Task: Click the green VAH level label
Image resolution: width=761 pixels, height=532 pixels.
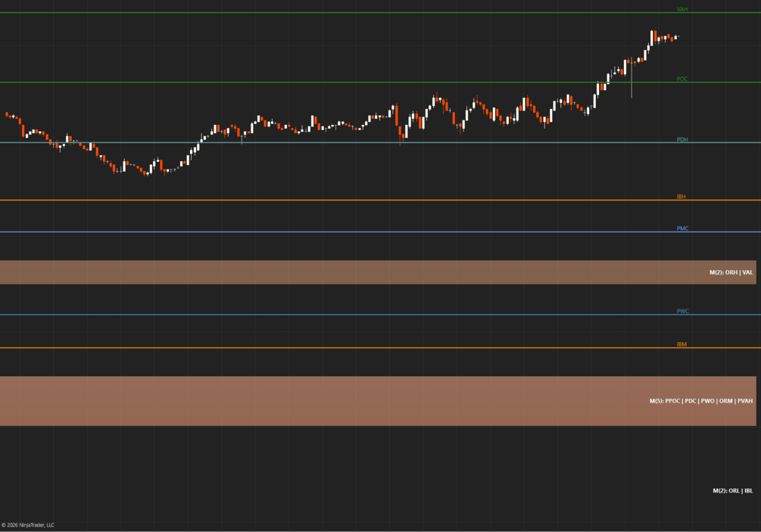Action: 682,9
